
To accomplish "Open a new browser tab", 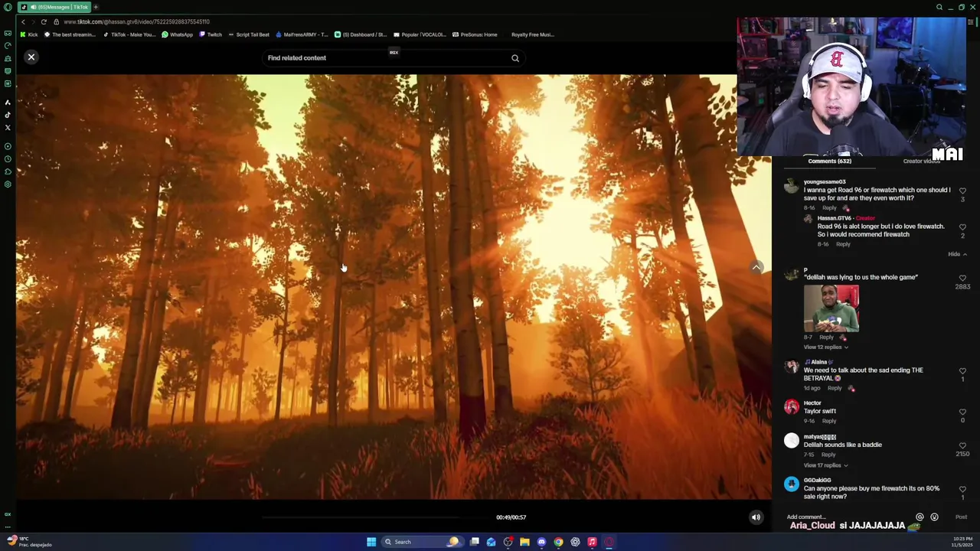I will (x=96, y=7).
